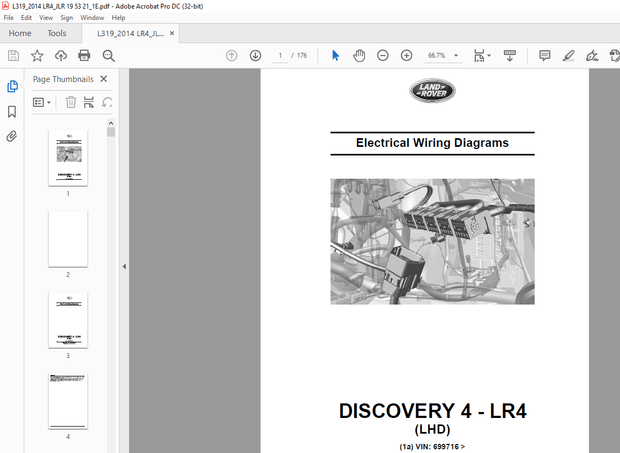Click the 66.7% zoom value field
The width and height of the screenshot is (620, 453).
437,56
